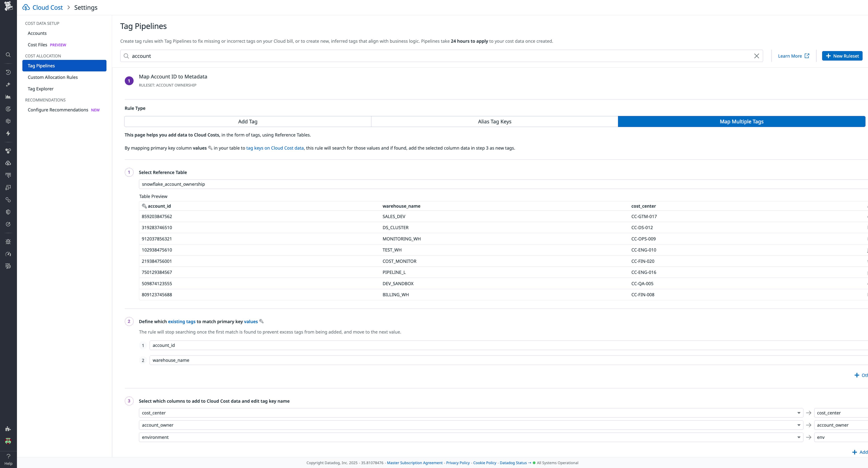Open the bug-shaped Error Tracking icon

8,242
